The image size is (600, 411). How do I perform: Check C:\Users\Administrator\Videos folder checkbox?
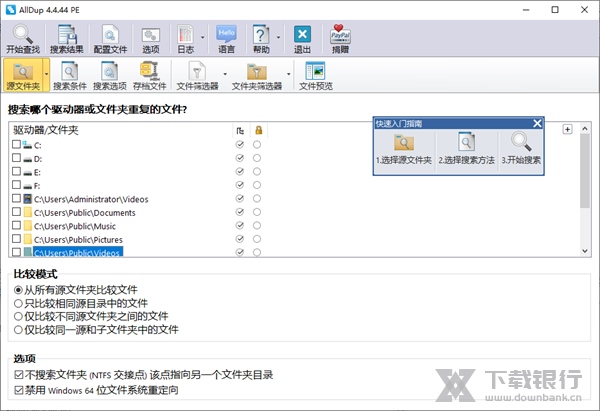[x=16, y=198]
